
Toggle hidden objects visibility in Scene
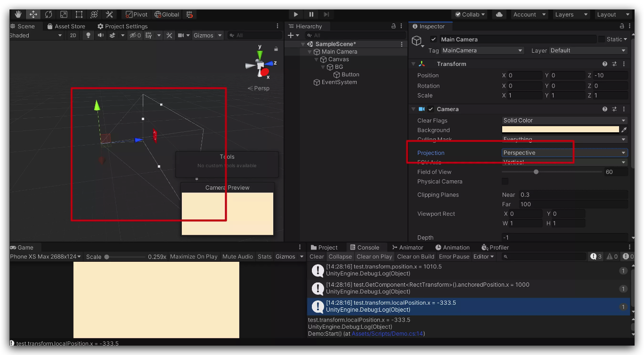(x=135, y=35)
